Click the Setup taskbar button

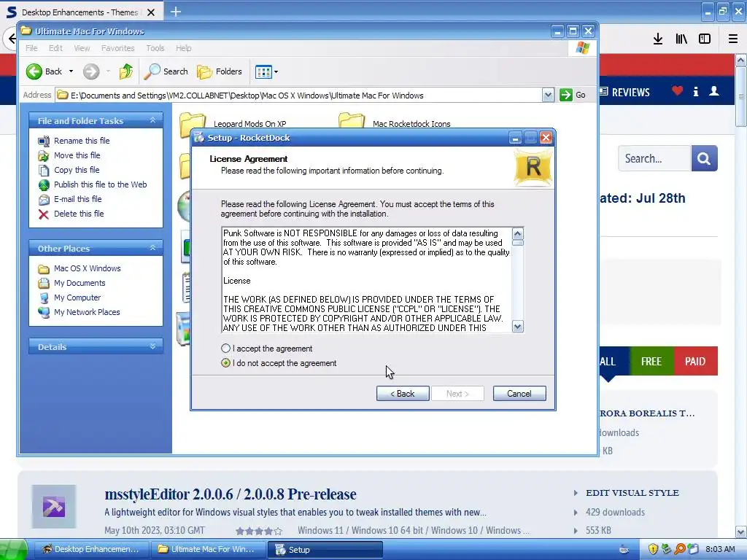pos(325,550)
